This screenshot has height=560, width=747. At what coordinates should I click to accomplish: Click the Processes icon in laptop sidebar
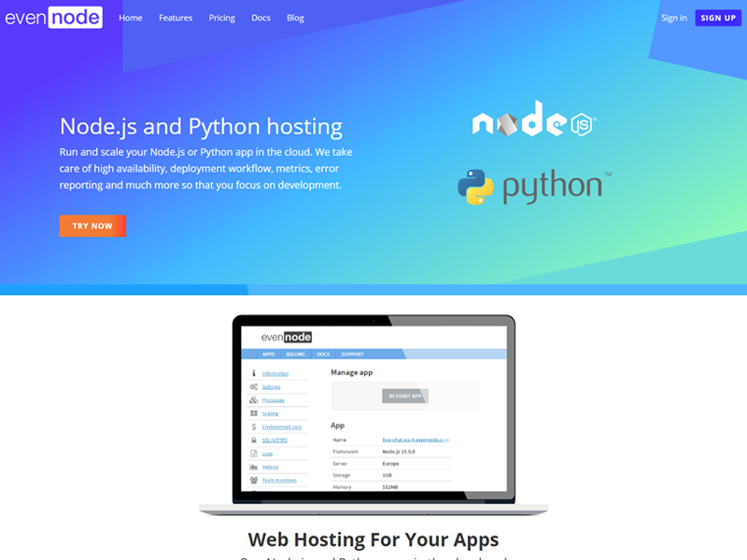[x=253, y=400]
